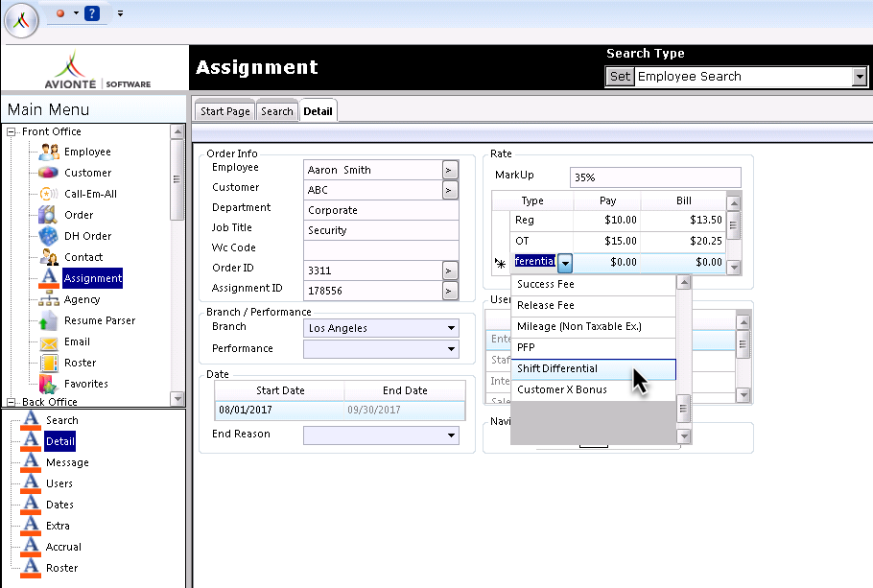Open the Branch dropdown showing Los Angeles
The height and width of the screenshot is (588, 873).
pyautogui.click(x=451, y=328)
